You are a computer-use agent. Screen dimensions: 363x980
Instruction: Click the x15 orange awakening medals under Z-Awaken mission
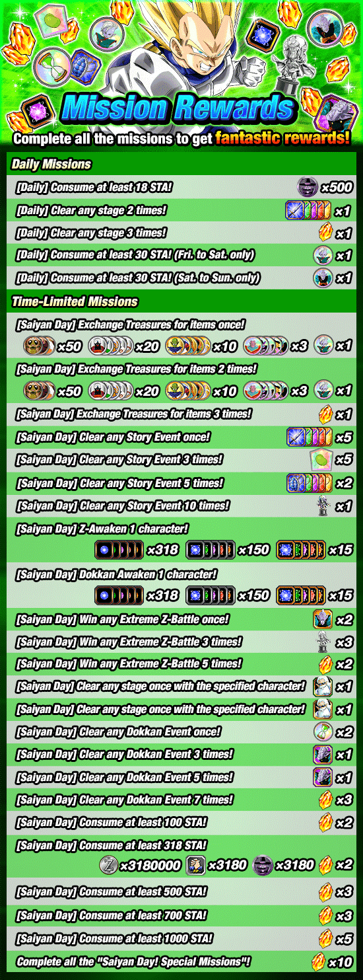[300, 550]
